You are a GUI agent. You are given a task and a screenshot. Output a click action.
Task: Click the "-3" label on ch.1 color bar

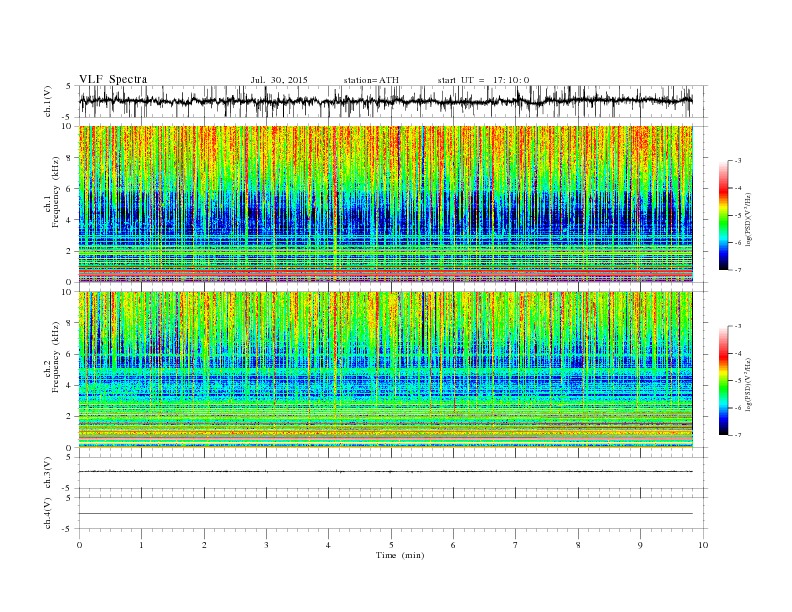738,161
